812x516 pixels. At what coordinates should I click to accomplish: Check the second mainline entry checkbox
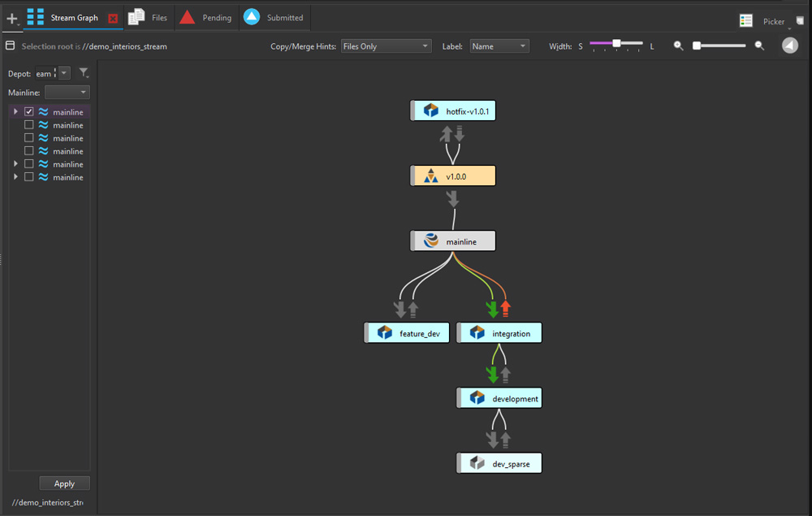[28, 124]
